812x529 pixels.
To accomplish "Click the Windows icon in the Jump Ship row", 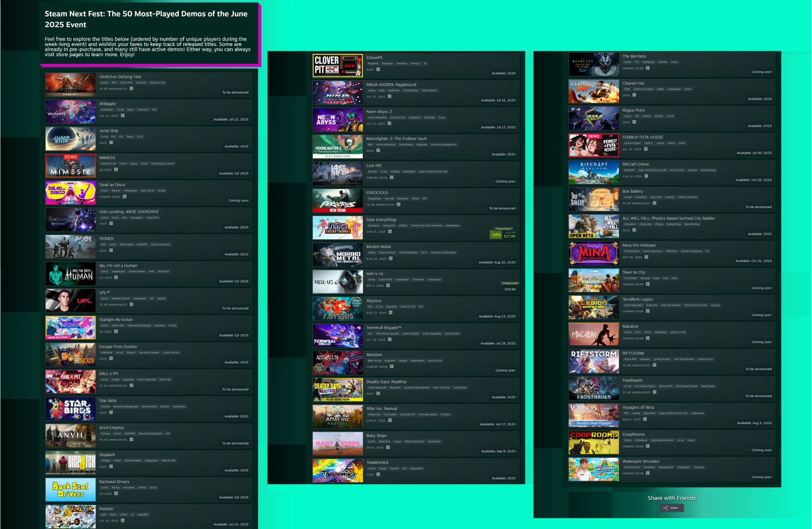I will 111,143.
